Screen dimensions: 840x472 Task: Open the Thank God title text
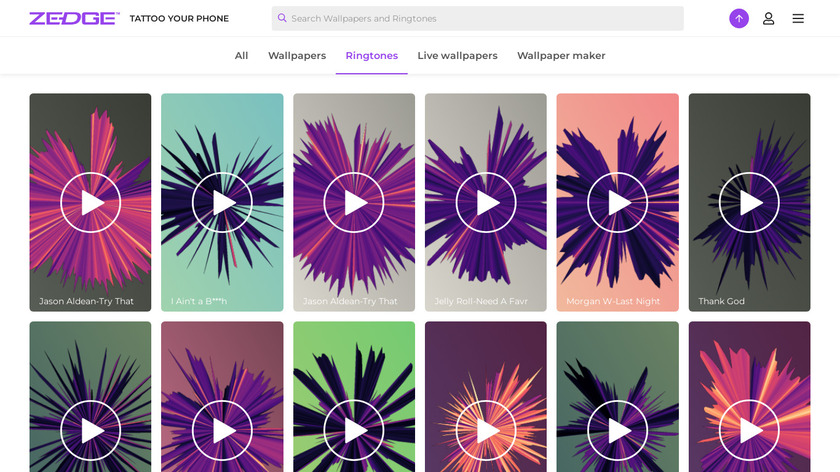[721, 301]
